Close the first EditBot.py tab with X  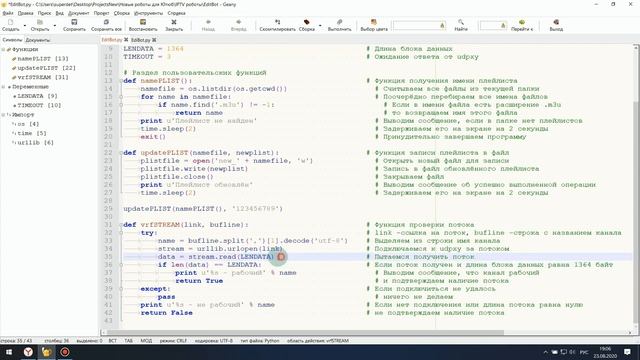126,40
